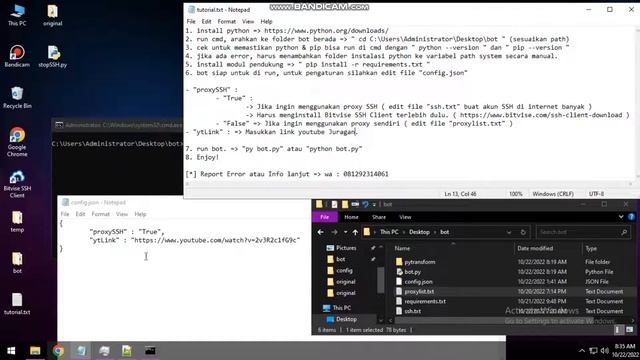Show hidden system tray icons

pos(582,351)
